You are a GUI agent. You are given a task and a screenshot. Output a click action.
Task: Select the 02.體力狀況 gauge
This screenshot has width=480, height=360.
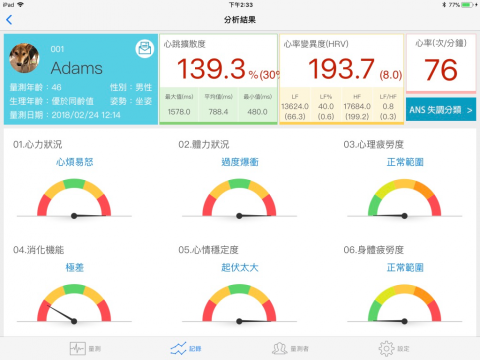[x=239, y=199]
